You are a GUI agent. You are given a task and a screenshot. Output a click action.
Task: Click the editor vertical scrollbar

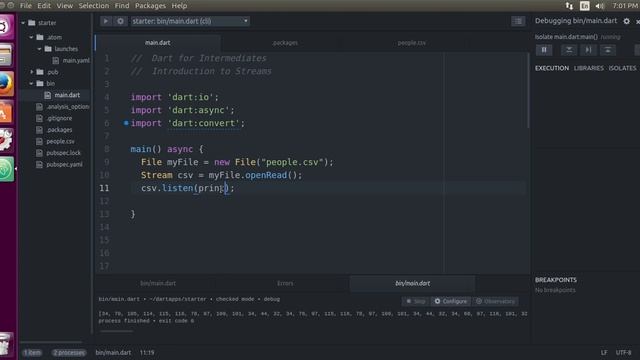(528, 90)
